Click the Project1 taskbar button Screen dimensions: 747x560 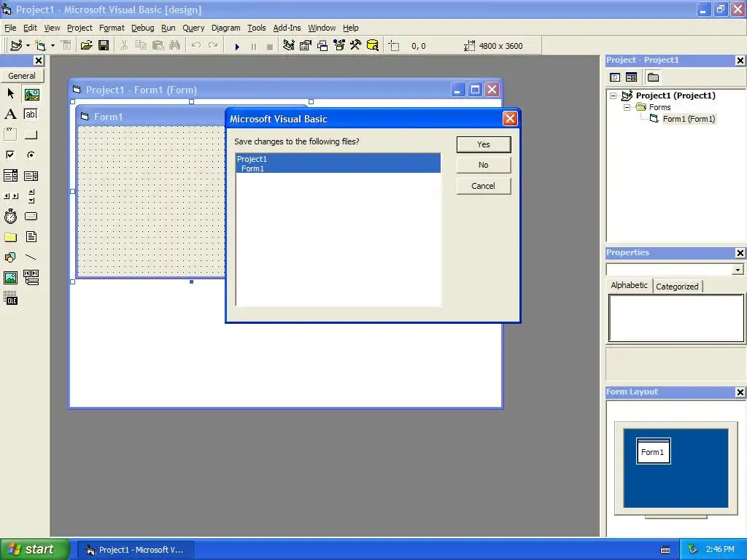pos(135,550)
